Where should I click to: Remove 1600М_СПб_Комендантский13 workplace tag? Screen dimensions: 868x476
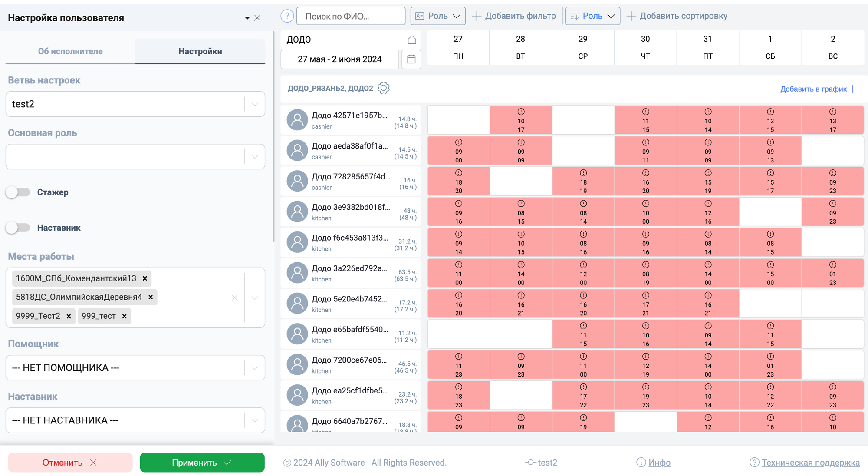(x=145, y=278)
